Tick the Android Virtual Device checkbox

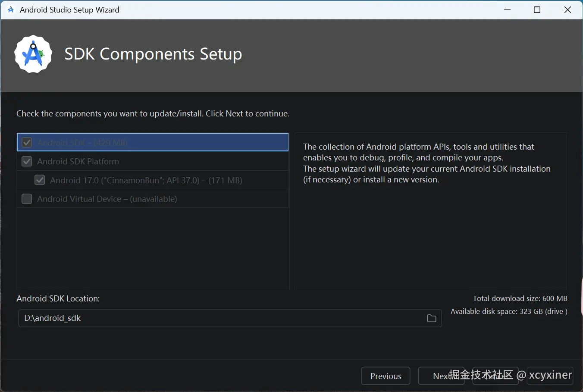point(27,199)
